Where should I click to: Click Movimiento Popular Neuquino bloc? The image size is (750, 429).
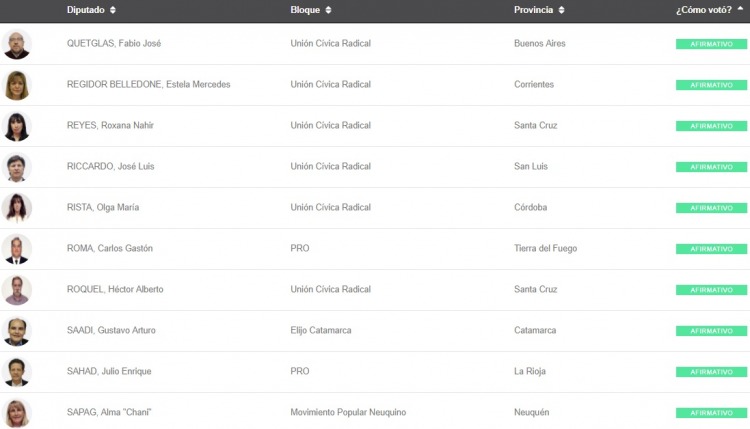click(348, 413)
